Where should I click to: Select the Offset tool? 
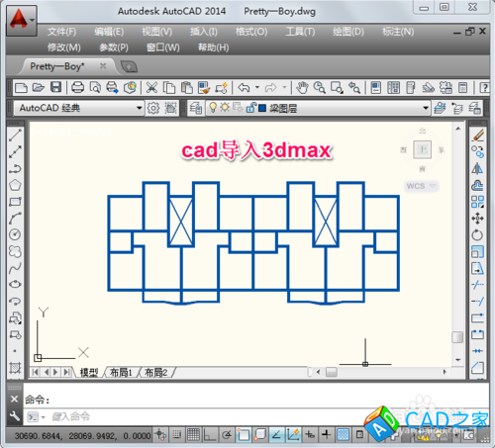point(477,185)
